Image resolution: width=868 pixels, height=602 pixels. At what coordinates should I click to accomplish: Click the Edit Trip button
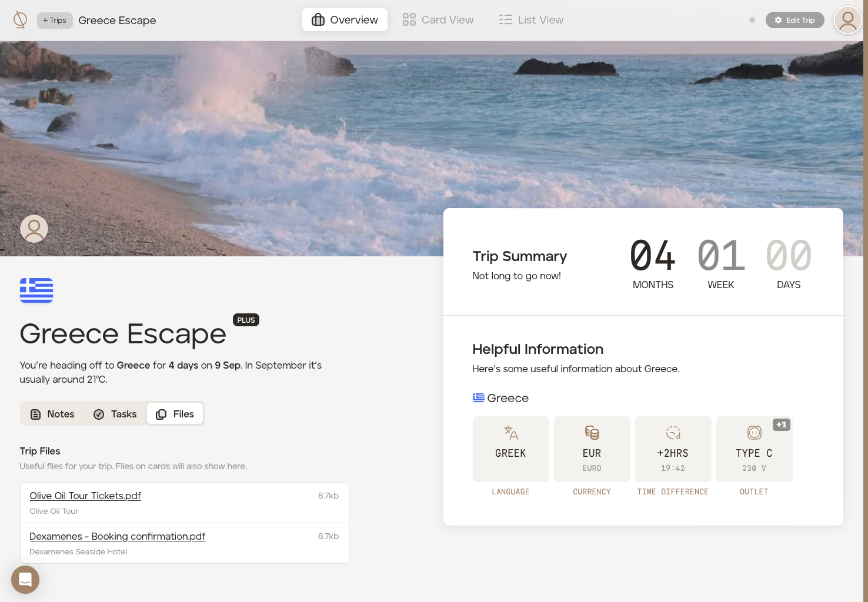tap(794, 20)
